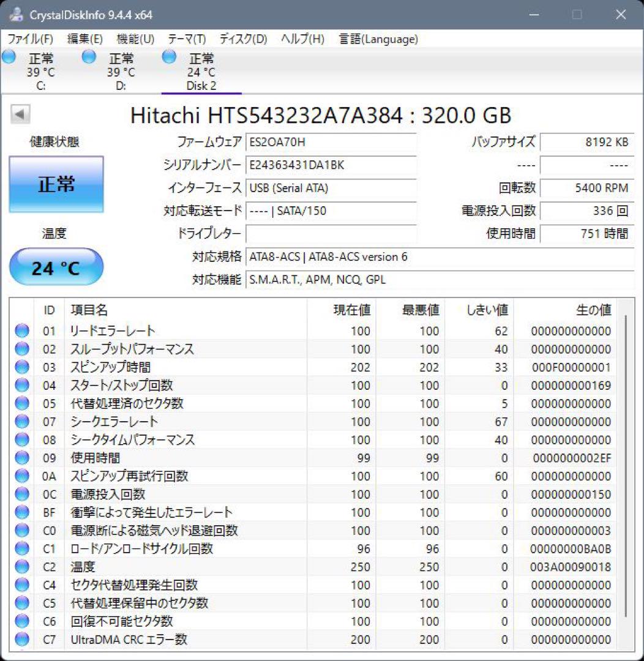Click the status icon for row 0C 電源投入回数

coord(22,494)
